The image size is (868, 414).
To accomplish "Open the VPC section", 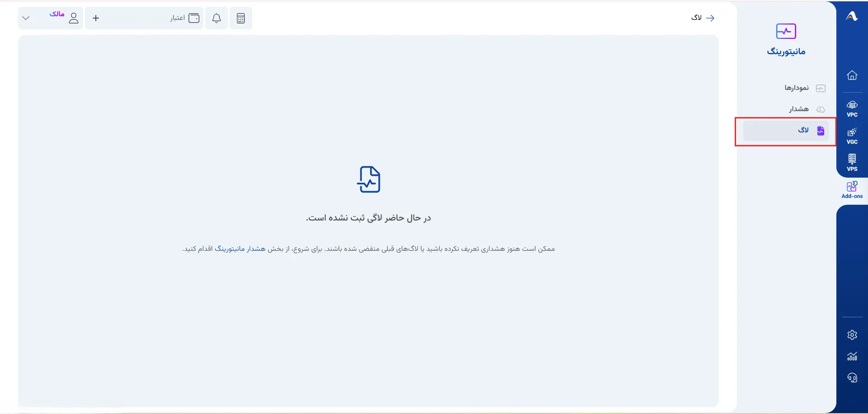I will point(852,109).
